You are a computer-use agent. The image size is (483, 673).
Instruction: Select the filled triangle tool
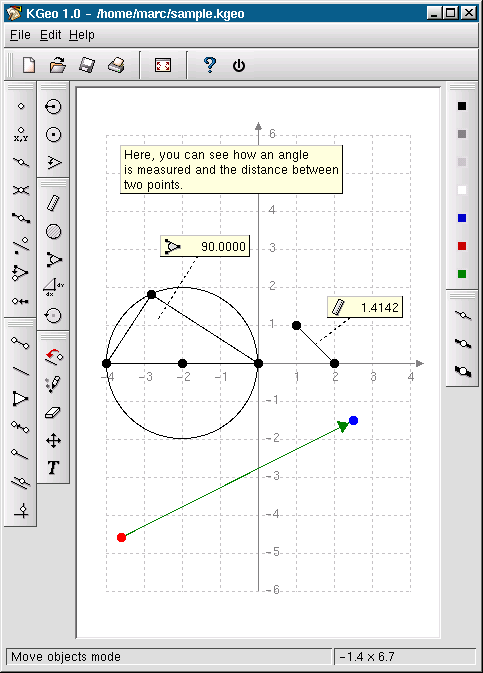pyautogui.click(x=20, y=399)
